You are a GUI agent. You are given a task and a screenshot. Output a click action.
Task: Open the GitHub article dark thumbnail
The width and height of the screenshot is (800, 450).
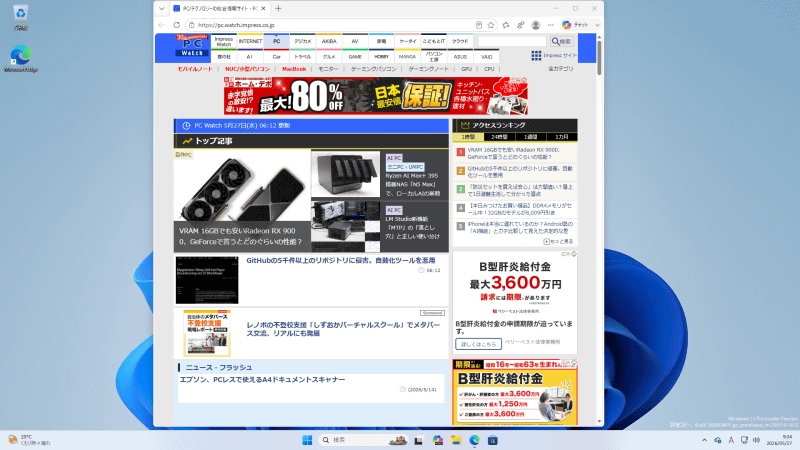[207, 280]
